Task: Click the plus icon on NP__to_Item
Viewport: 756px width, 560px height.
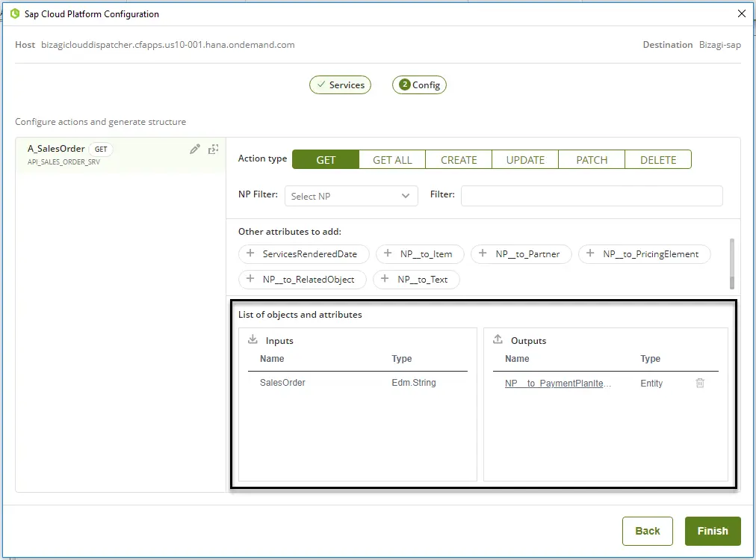Action: 388,253
